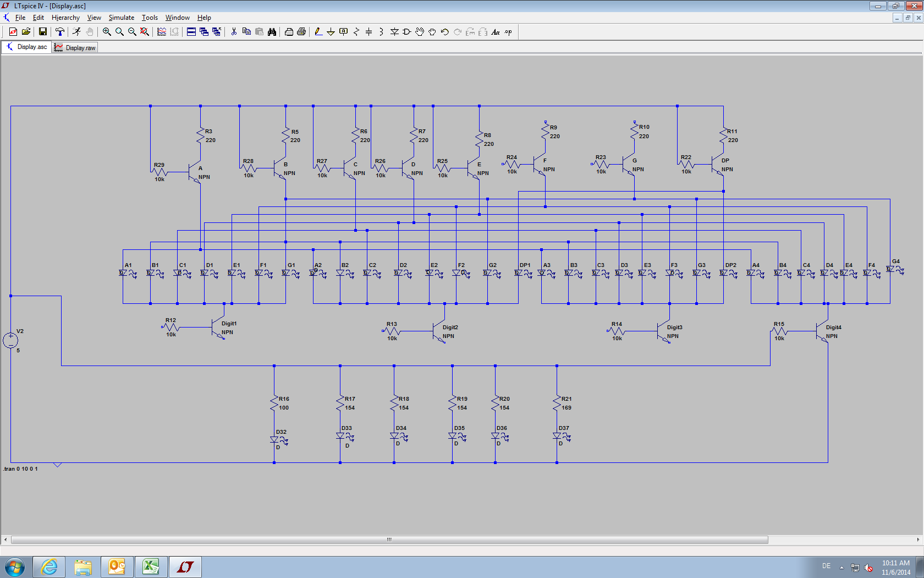Zoom in using the plus magnifier

click(107, 32)
